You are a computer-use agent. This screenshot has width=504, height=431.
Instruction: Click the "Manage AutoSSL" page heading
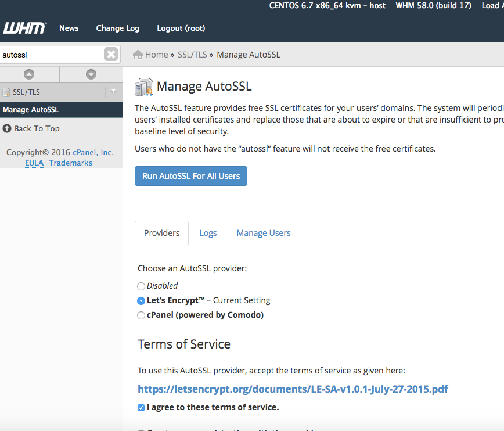[204, 87]
